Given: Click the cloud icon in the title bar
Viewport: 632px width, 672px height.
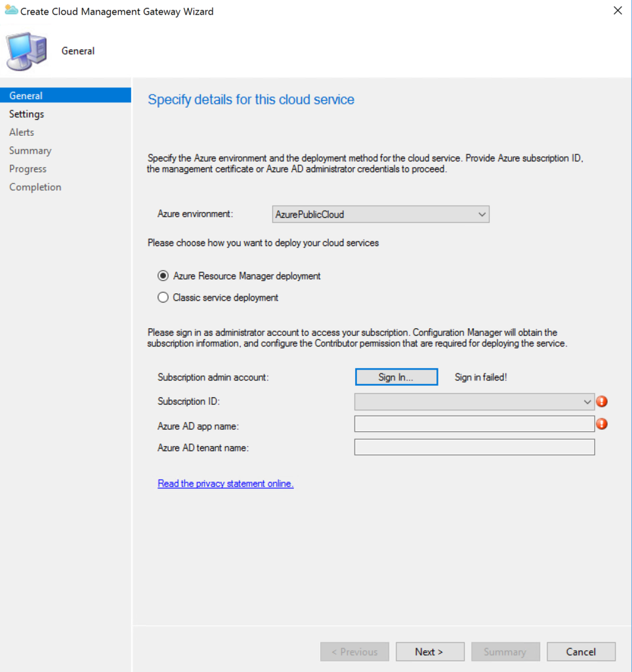Looking at the screenshot, I should pos(11,10).
